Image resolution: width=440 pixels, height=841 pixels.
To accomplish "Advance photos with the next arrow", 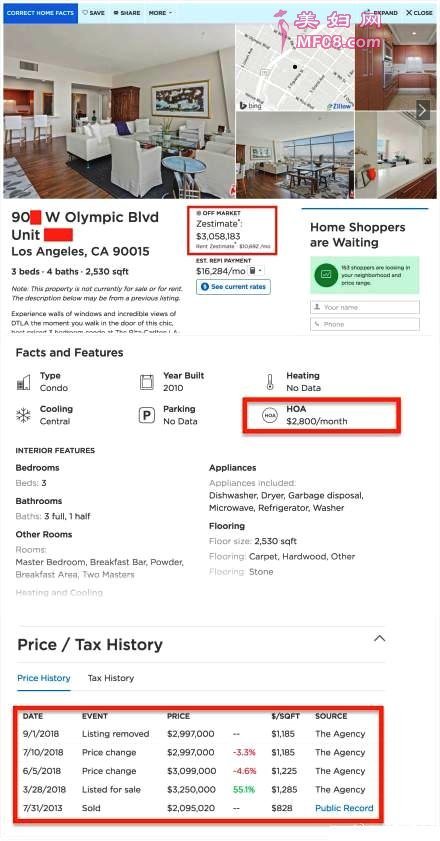I will point(423,111).
